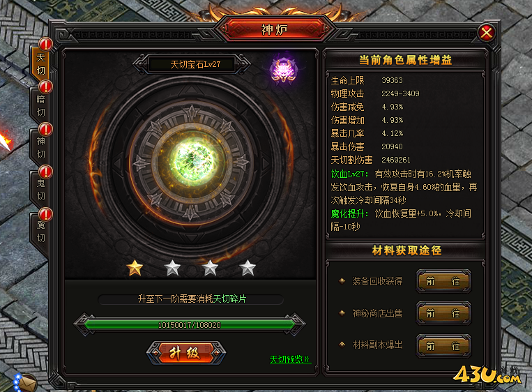Click the 升级 upgrade button

pos(186,354)
